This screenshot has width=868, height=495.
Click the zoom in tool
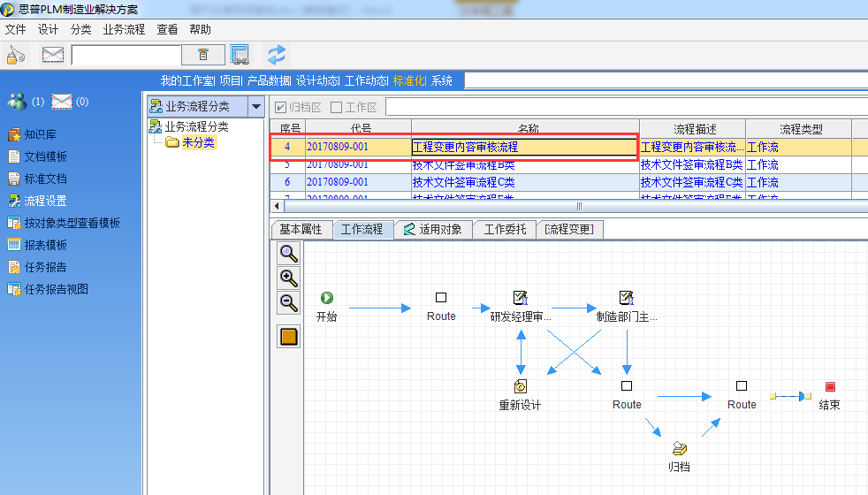coord(288,278)
